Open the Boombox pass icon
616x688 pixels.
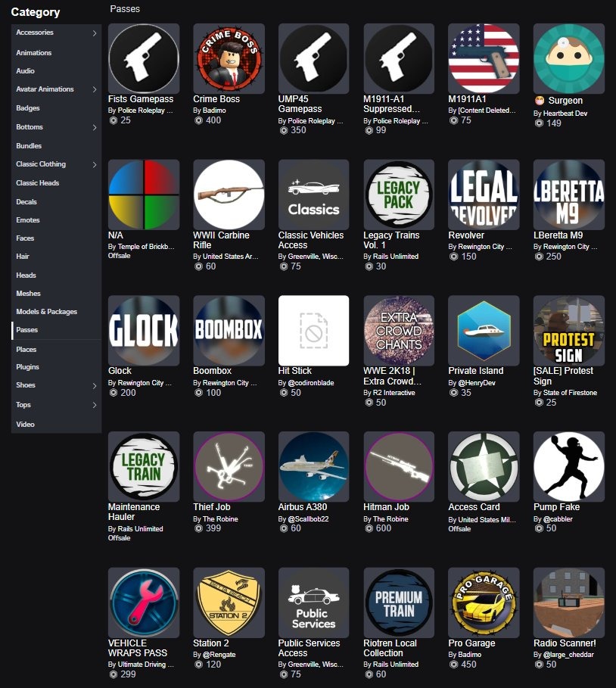[229, 331]
